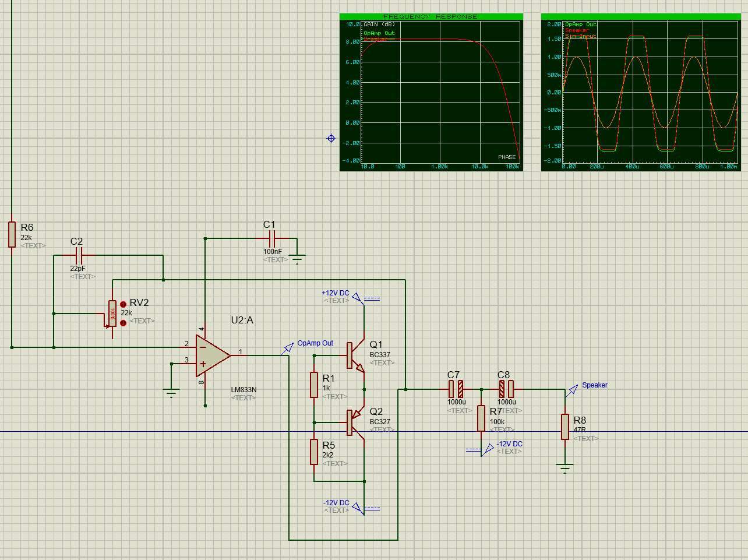Image resolution: width=748 pixels, height=560 pixels.
Task: Click the green title bar of the waveform graph
Action: 640,16
